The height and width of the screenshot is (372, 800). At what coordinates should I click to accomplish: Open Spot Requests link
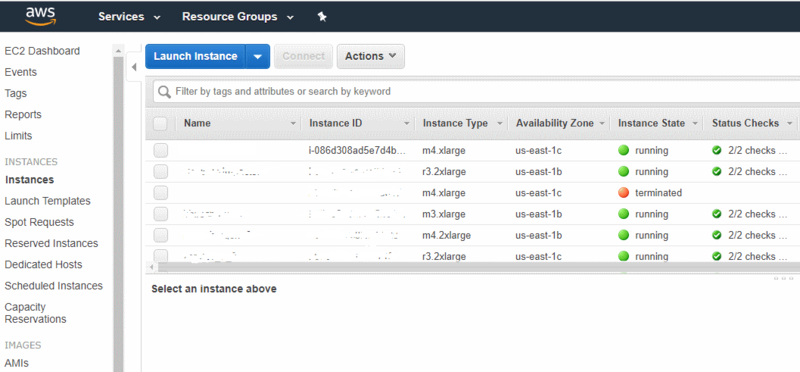(x=39, y=222)
